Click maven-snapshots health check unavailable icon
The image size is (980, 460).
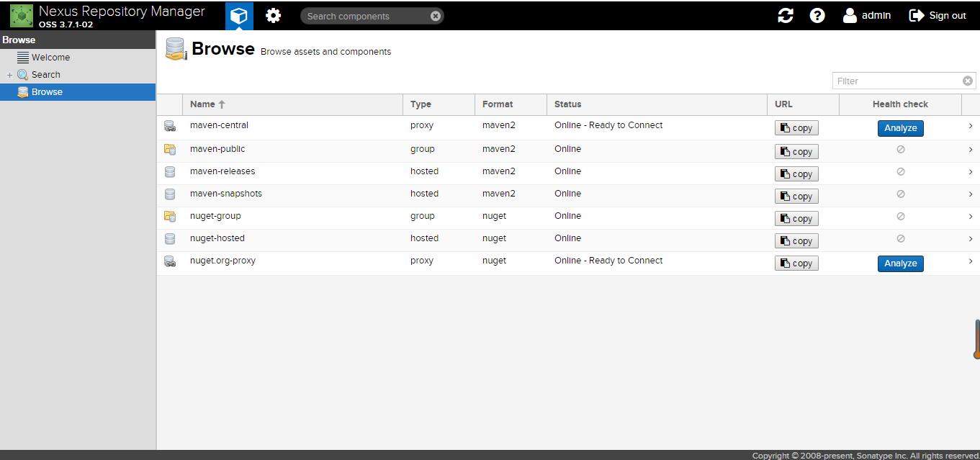901,194
